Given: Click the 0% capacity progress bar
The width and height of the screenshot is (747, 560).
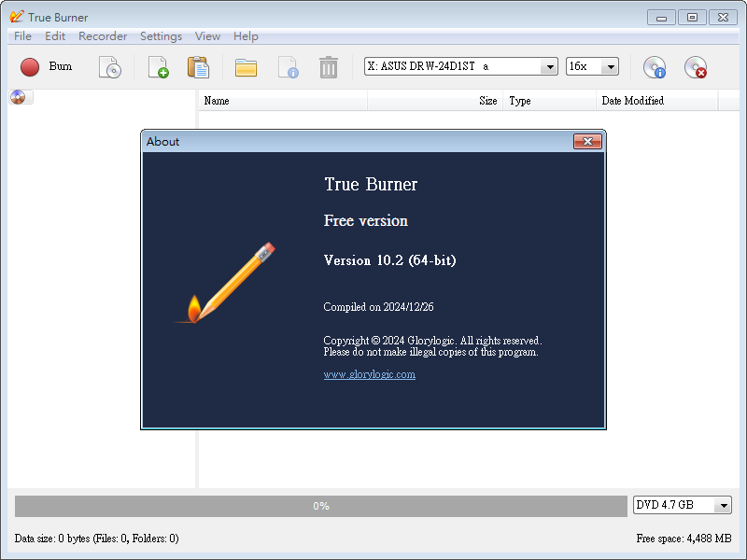Looking at the screenshot, I should coord(320,506).
